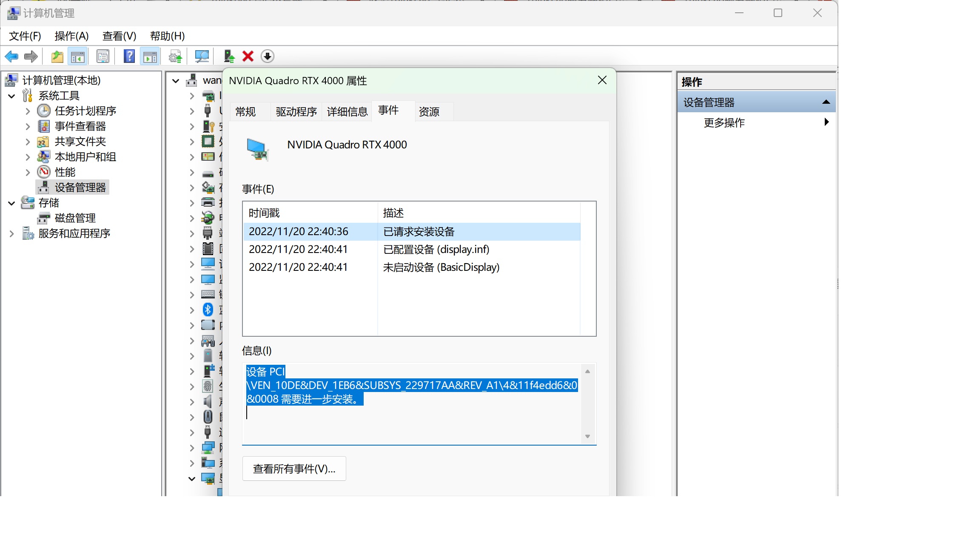Select 服务和应用程序 tree node
980x551 pixels.
point(74,233)
